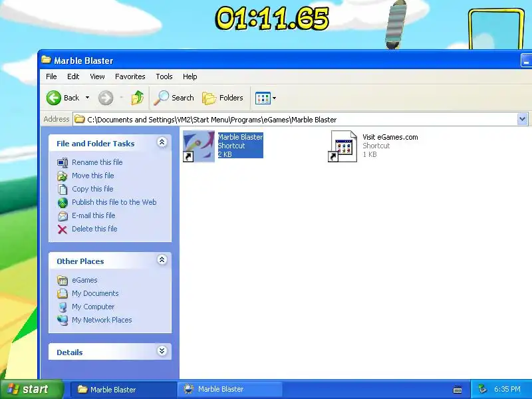The height and width of the screenshot is (399, 532).
Task: Click the 6:35 PM clock
Action: tap(507, 389)
